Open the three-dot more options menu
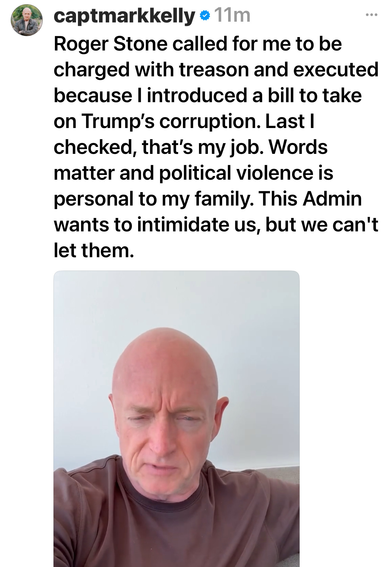Screen dimensions: 392x567 click(x=372, y=15)
